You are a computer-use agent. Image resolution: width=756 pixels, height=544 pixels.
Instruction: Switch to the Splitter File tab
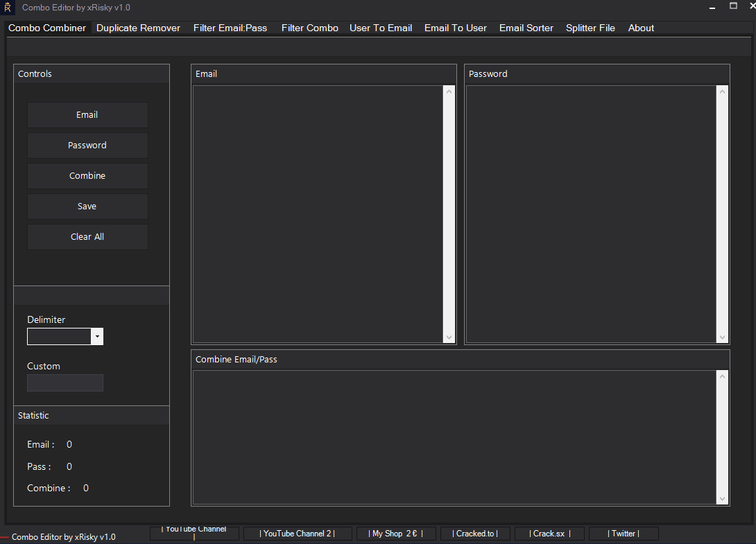point(590,28)
